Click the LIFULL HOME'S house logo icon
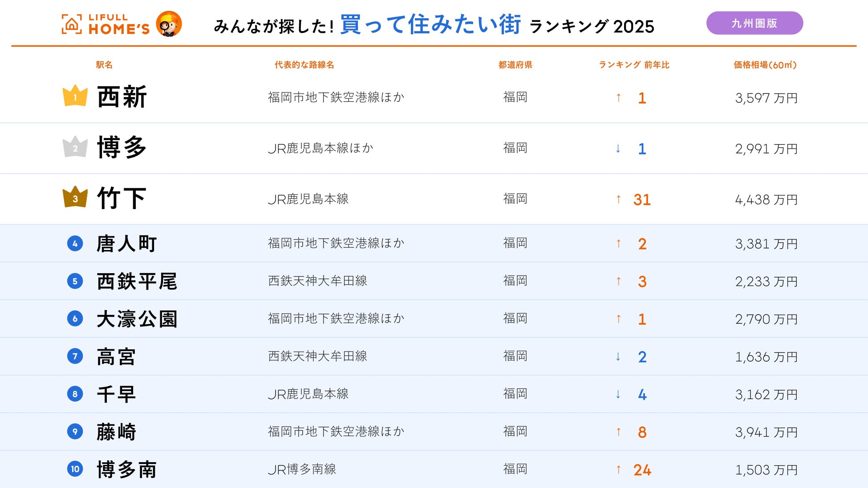Screen dimensions: 868x488 coord(72,24)
